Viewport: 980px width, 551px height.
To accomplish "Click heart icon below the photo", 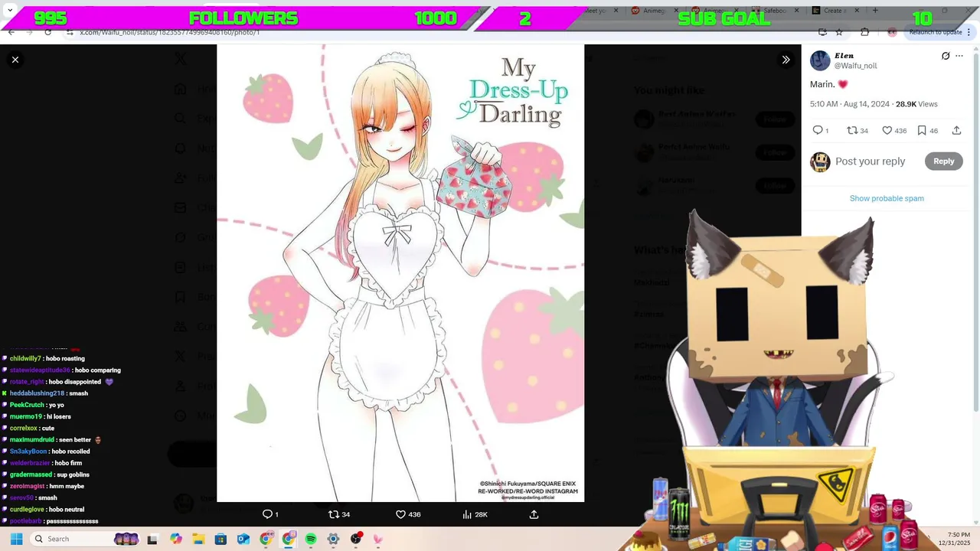I will click(400, 514).
